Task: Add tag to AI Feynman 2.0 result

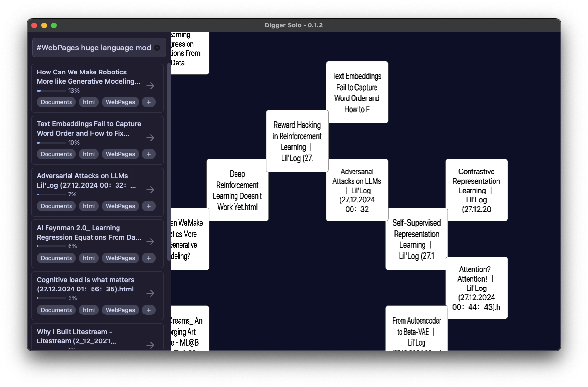Action: click(149, 258)
